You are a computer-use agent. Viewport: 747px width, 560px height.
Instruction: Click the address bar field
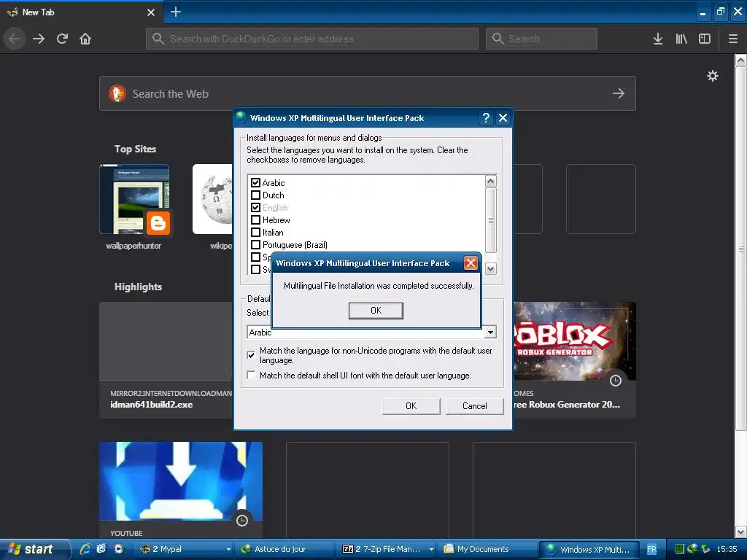pos(312,39)
